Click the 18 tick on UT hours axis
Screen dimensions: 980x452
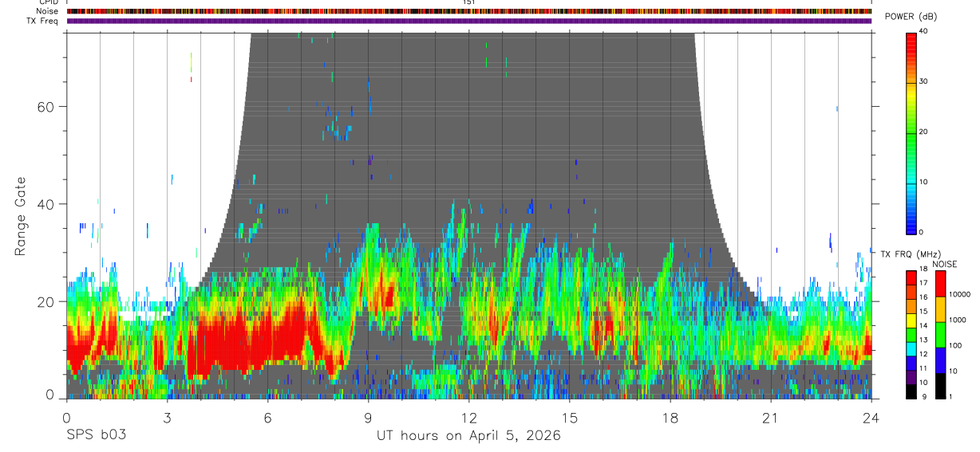tap(670, 416)
